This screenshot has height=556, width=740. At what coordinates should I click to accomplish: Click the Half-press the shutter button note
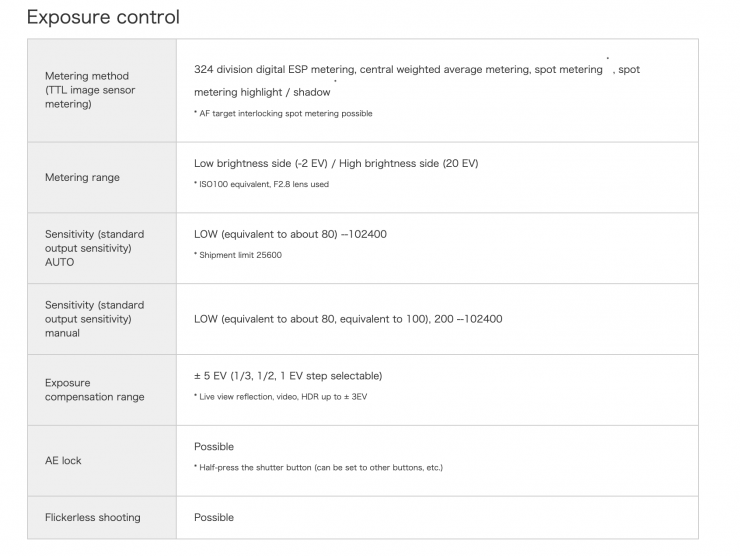click(318, 468)
